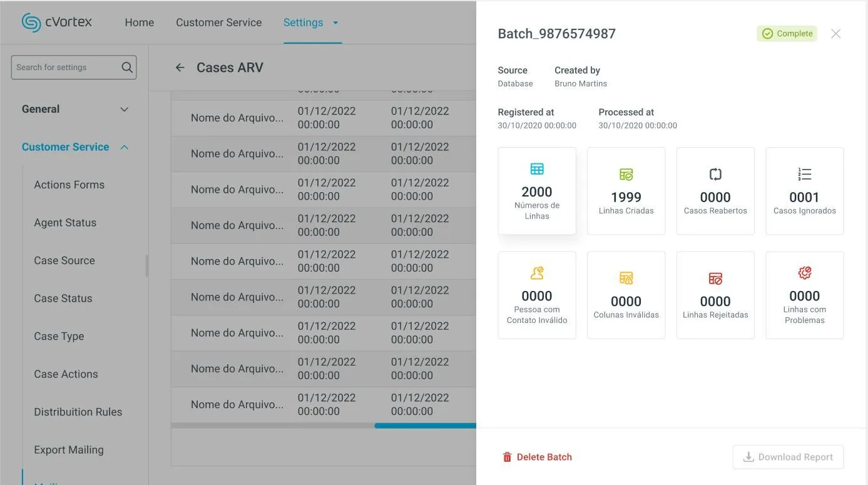Open the Settings dropdown arrow
The image size is (868, 485).
click(335, 23)
